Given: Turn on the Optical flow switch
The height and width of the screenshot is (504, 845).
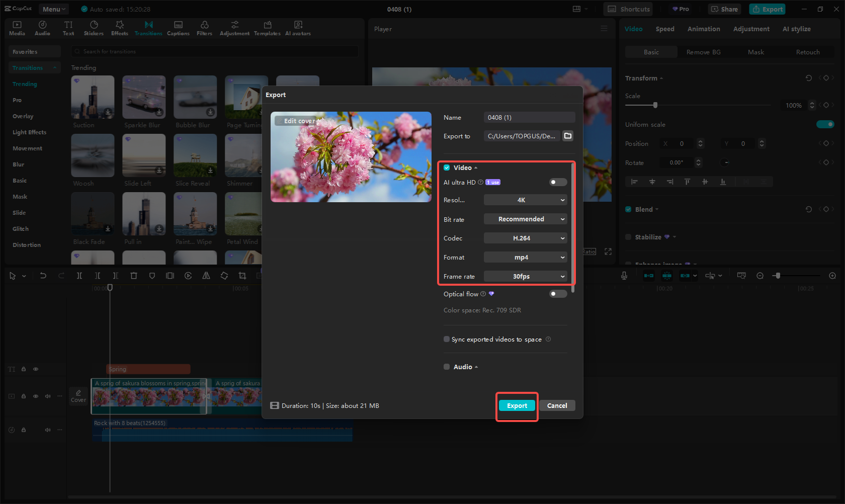Looking at the screenshot, I should (558, 294).
